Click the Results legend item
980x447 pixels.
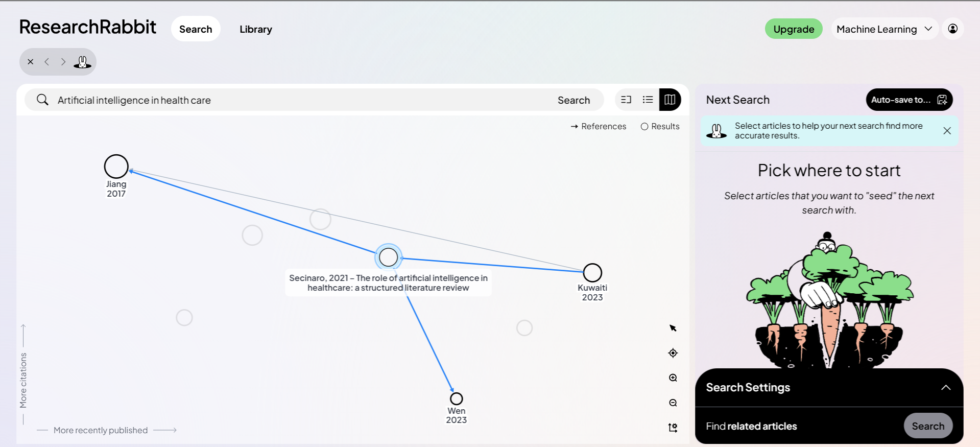tap(660, 126)
